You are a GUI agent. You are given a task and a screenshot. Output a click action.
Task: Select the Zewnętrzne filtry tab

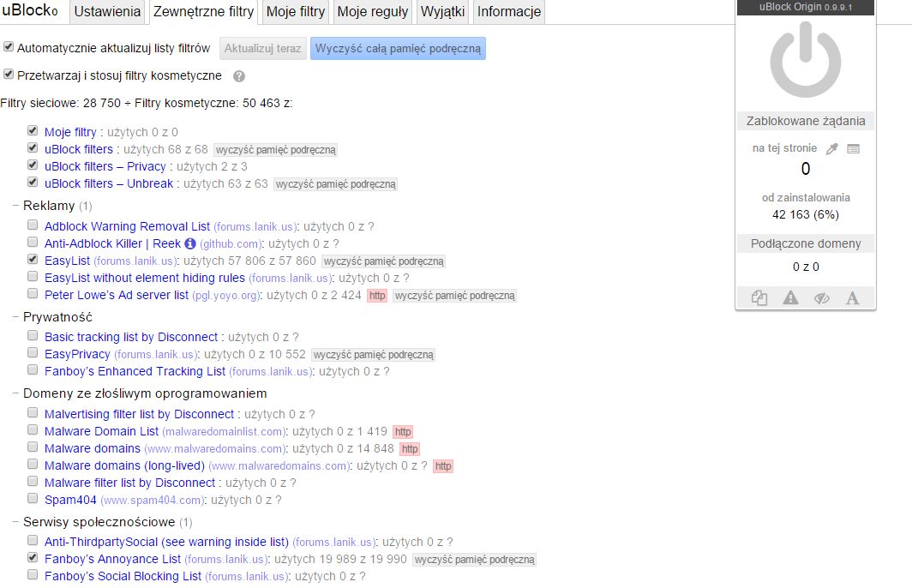click(204, 12)
